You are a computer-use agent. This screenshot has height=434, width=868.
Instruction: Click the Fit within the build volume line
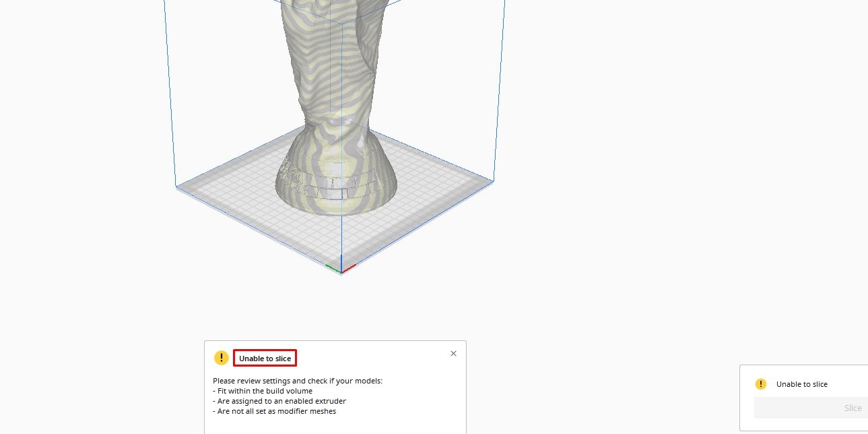click(x=263, y=391)
